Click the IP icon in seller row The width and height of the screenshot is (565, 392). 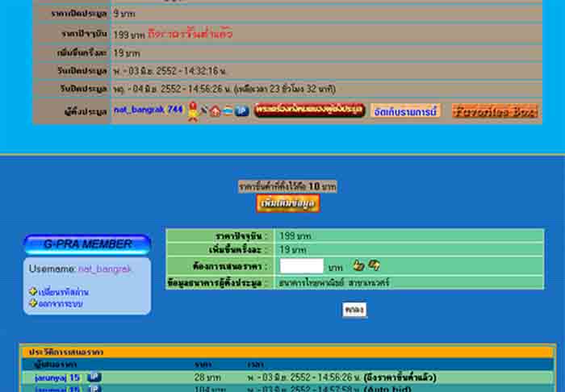click(x=241, y=111)
